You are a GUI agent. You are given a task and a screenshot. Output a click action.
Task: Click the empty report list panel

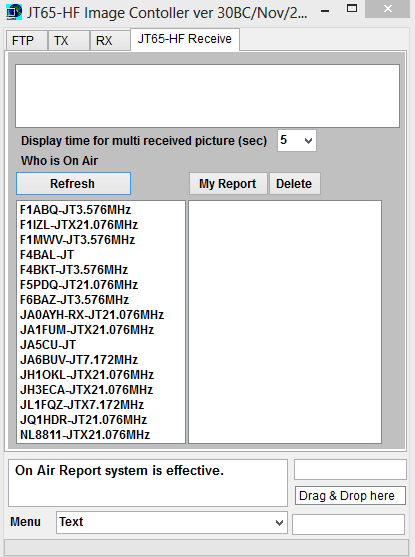pyautogui.click(x=285, y=322)
